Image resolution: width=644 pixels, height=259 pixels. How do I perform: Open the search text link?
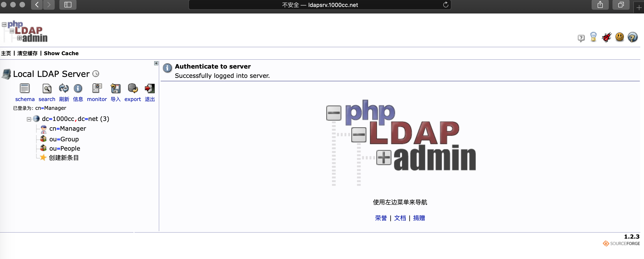pyautogui.click(x=47, y=99)
